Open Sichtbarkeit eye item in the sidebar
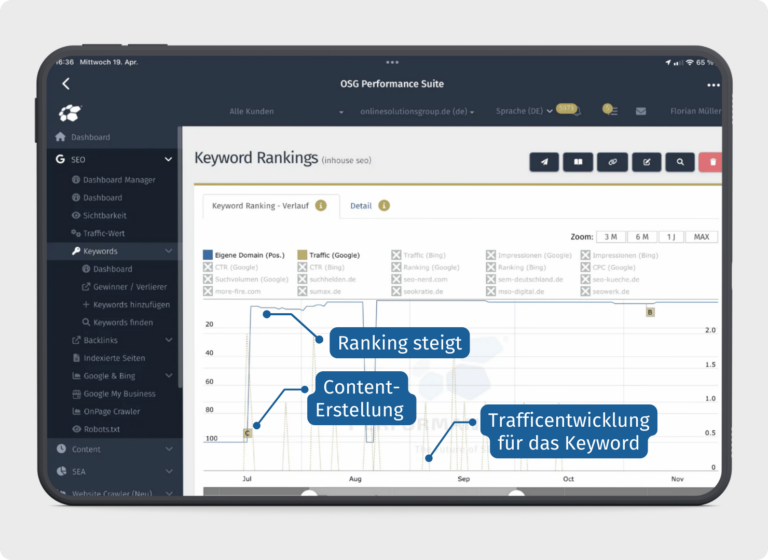 click(x=99, y=216)
